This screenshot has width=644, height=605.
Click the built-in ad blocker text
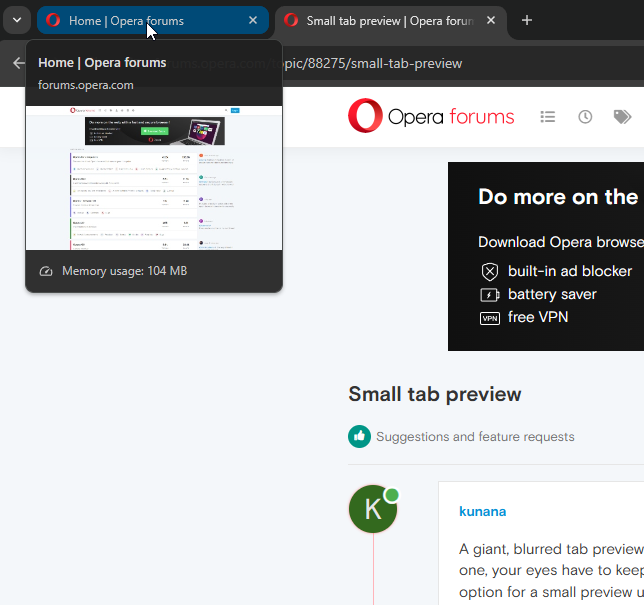pos(570,271)
